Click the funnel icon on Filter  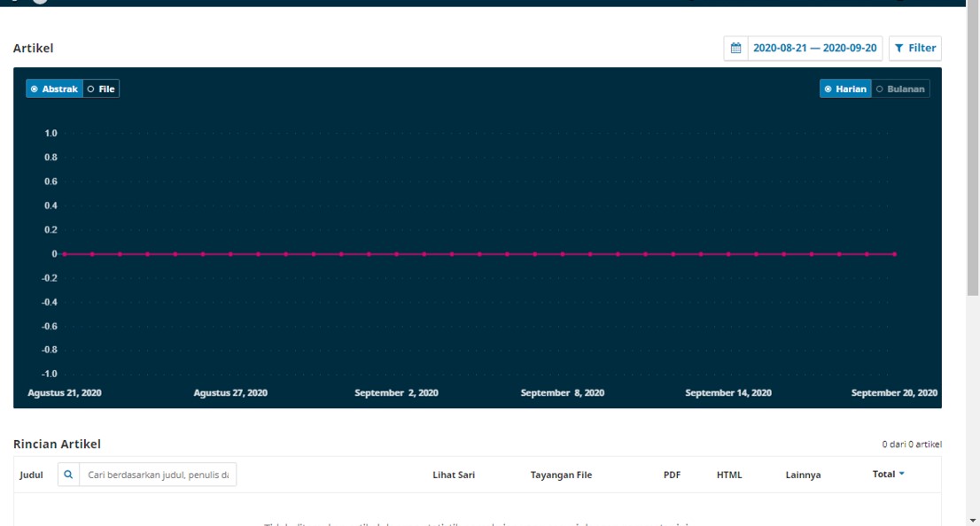tap(898, 48)
